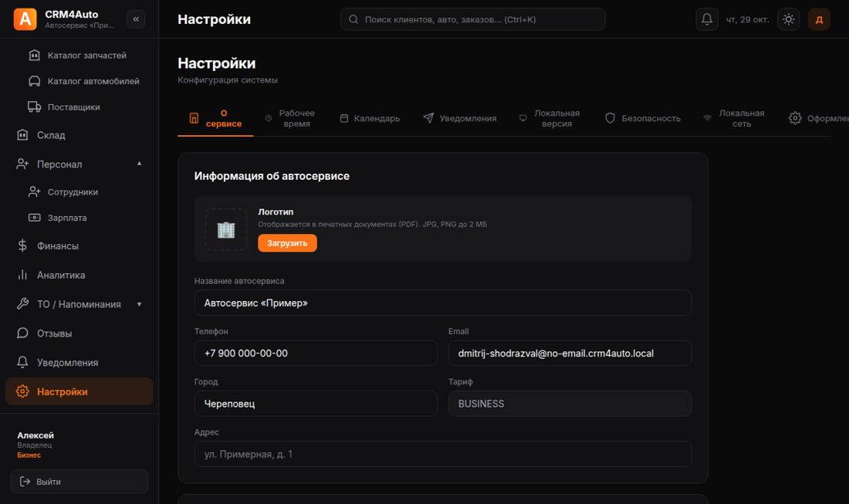Screen dimensions: 849x504
Task: Click the Загрузить logo upload button
Action: [288, 243]
